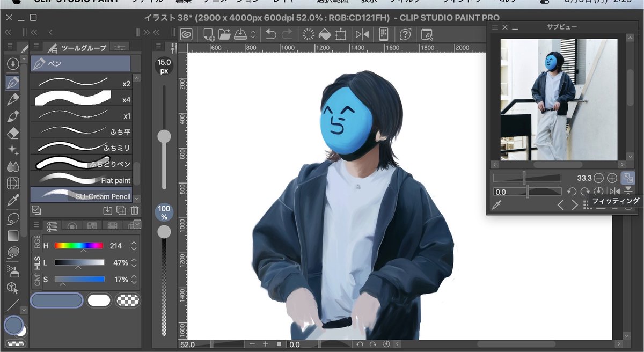
Task: Select the Lasso selection tool
Action: tap(13, 218)
